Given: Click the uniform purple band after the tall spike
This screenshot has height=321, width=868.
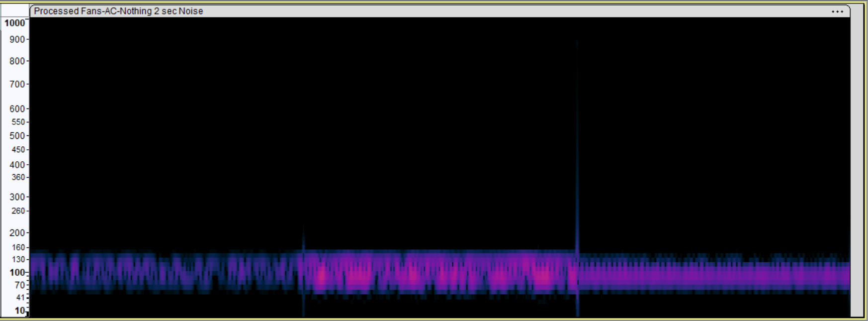Looking at the screenshot, I should pyautogui.click(x=711, y=275).
